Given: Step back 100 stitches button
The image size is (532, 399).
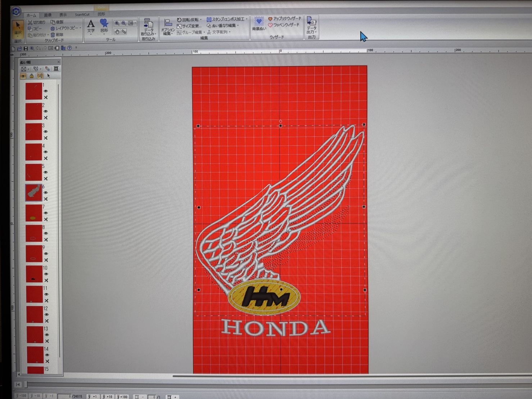Looking at the screenshot, I should coord(21,396).
